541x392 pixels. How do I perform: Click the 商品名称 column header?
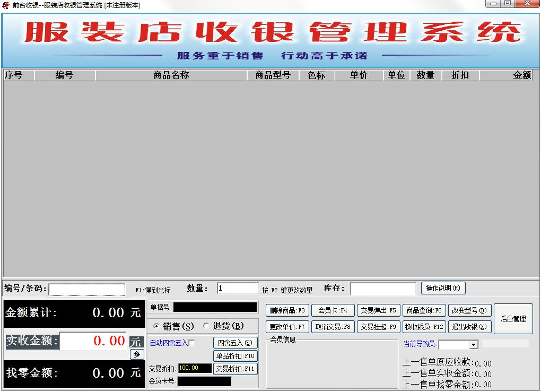coord(171,75)
